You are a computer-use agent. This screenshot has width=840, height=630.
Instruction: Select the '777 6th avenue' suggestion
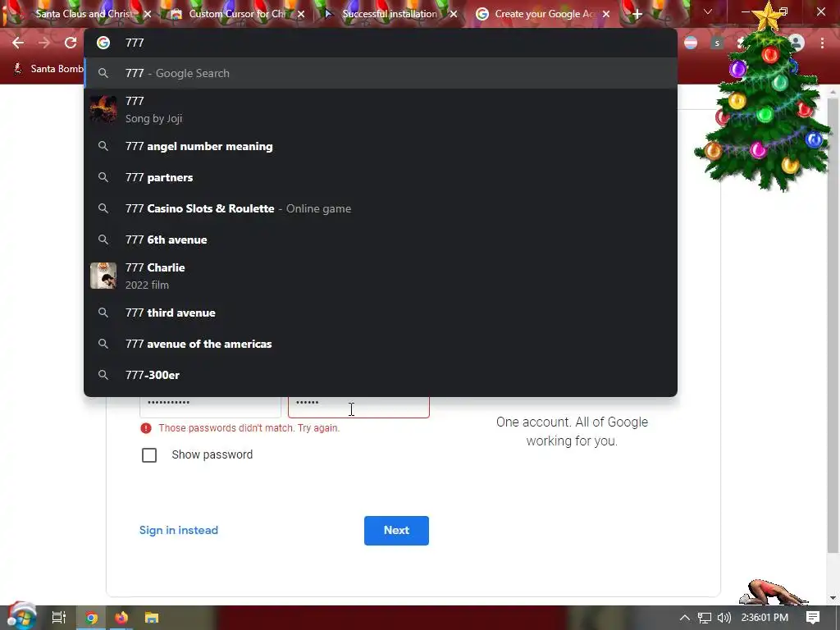381,240
